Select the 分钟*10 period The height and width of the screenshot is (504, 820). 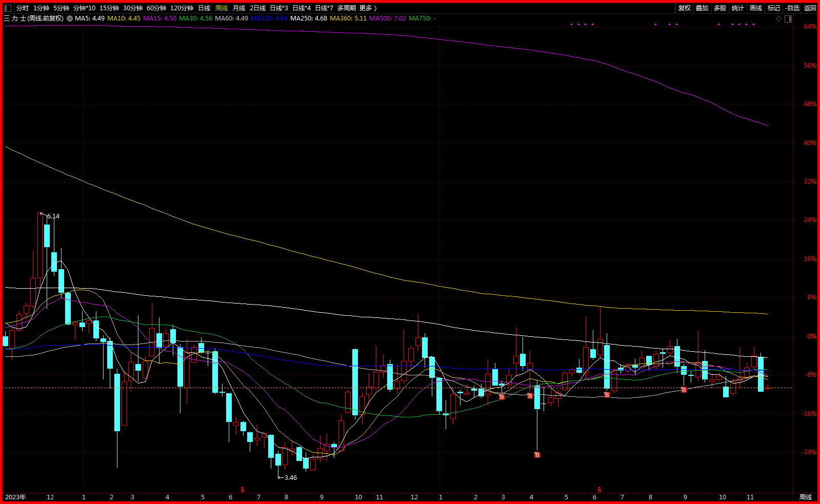pos(84,8)
